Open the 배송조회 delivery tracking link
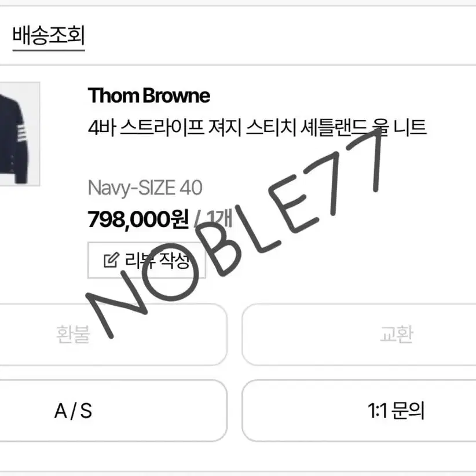The height and width of the screenshot is (476, 476). tap(49, 36)
